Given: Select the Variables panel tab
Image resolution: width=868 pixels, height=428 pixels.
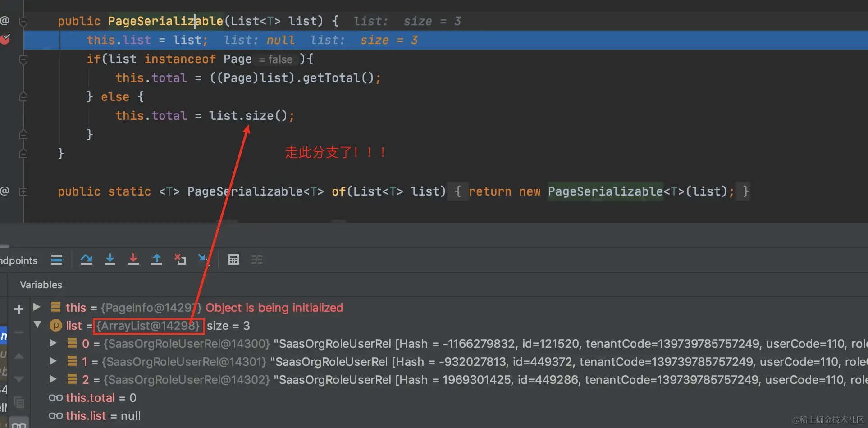Looking at the screenshot, I should click(41, 285).
